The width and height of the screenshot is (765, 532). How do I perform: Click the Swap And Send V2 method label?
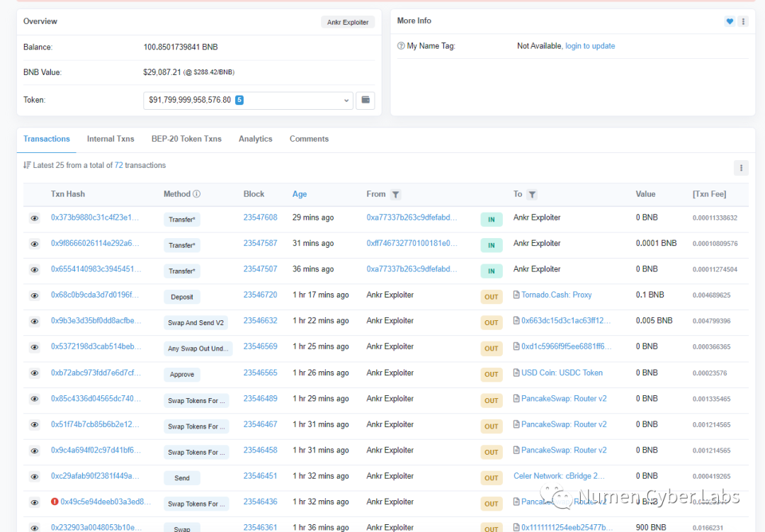tap(195, 322)
